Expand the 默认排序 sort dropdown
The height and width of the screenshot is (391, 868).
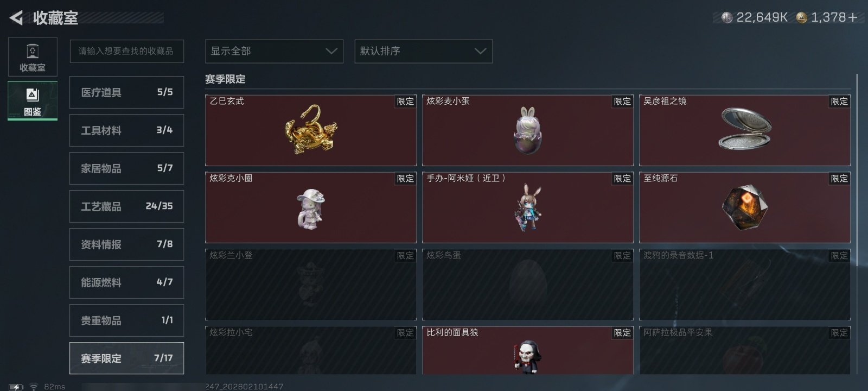424,51
